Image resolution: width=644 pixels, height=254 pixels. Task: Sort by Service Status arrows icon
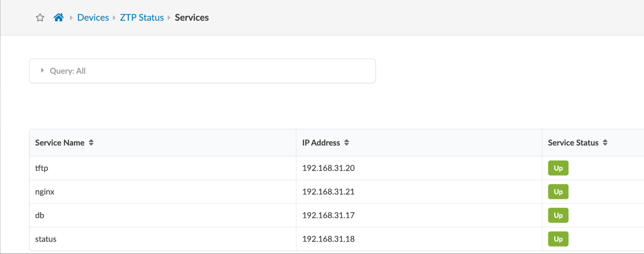coord(605,143)
